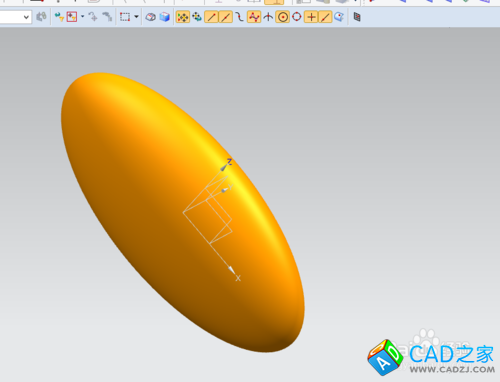Select the Intersection snap icon
500x382 pixels.
[x=268, y=17]
